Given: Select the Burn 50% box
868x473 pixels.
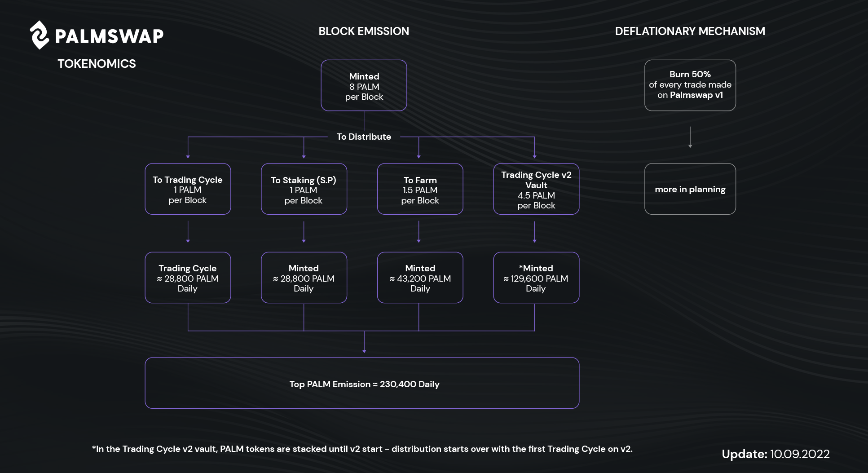Looking at the screenshot, I should (x=690, y=85).
